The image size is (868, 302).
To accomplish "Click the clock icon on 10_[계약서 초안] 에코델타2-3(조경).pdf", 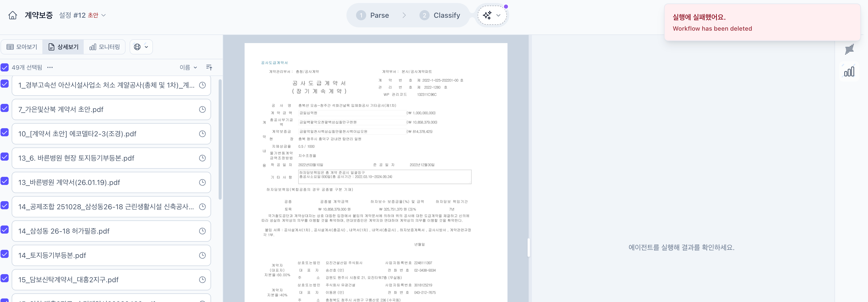I will pos(202,134).
